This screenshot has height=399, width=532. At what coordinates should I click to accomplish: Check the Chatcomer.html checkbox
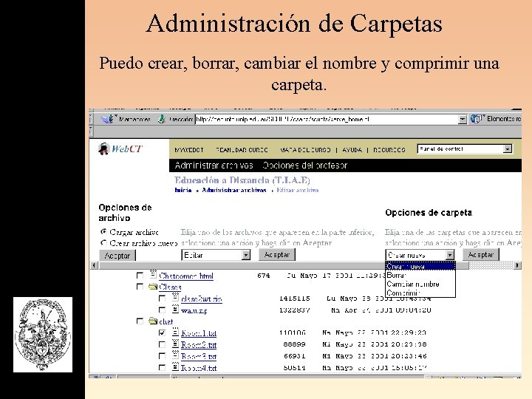tap(140, 275)
